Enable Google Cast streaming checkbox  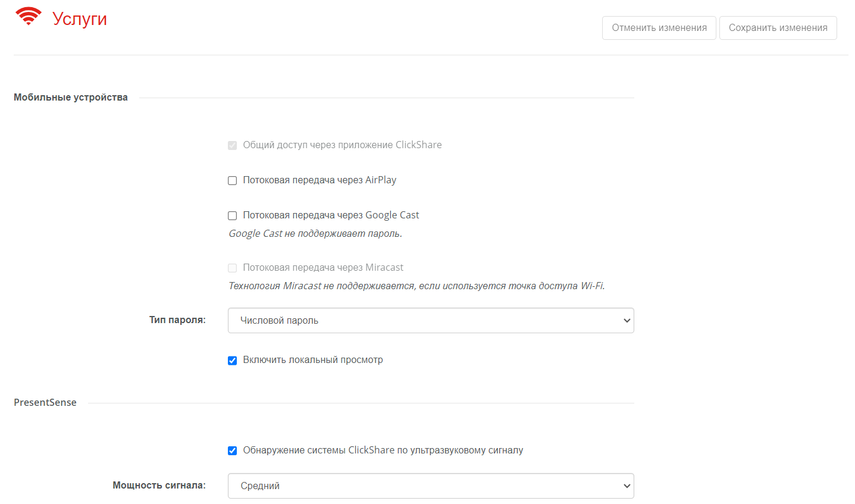click(233, 215)
